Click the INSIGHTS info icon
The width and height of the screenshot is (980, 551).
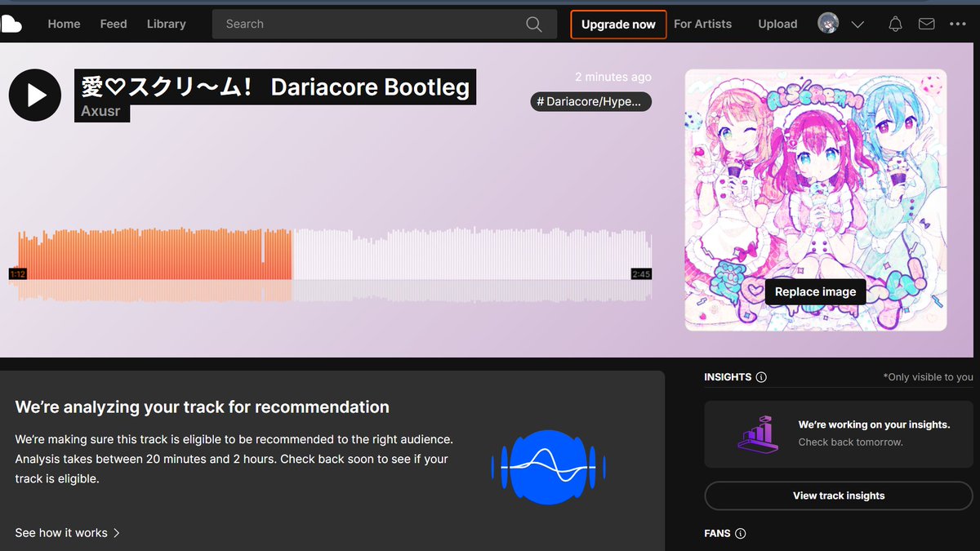[761, 377]
